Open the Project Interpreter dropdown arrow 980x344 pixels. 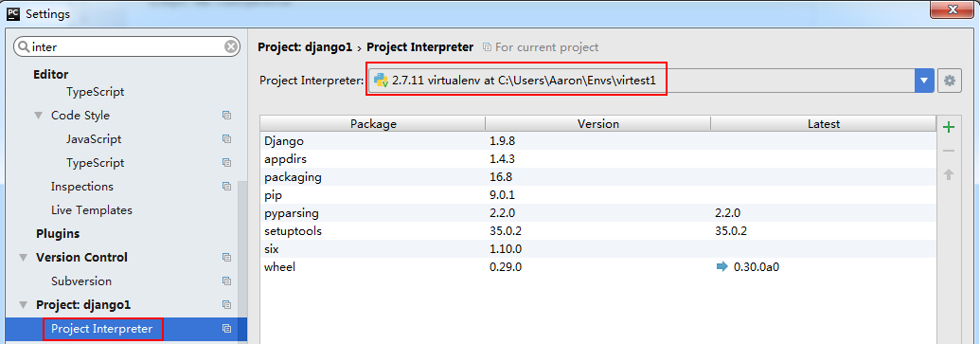(924, 81)
